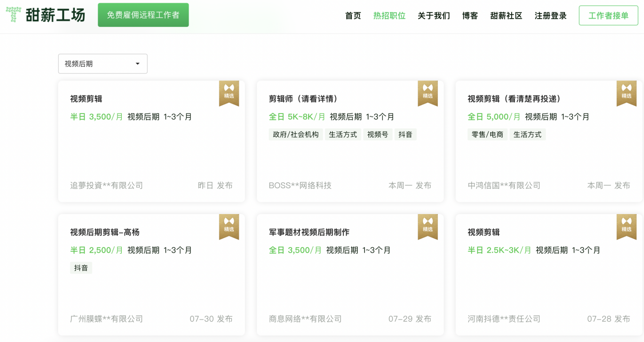Screen dimensions: 644x342
Task: Click company name BOSS**网络科技
Action: tap(300, 185)
